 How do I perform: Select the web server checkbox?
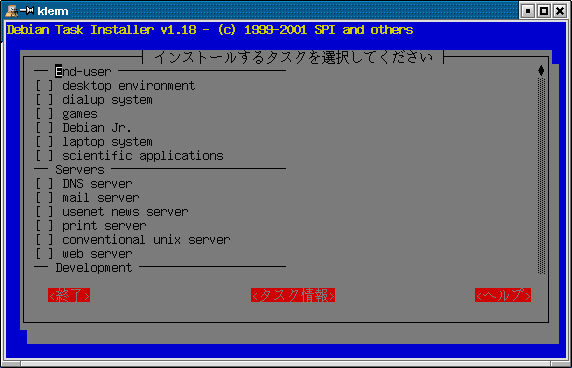point(45,253)
